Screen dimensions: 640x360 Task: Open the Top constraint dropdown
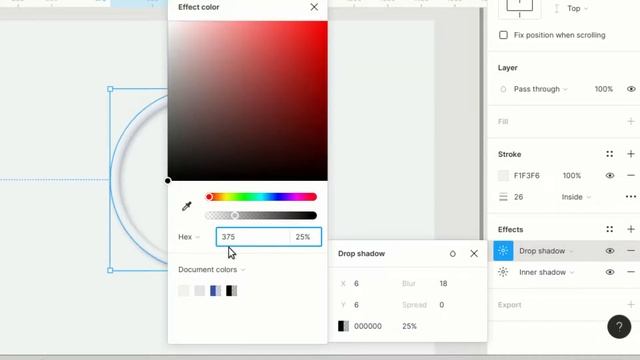click(577, 8)
